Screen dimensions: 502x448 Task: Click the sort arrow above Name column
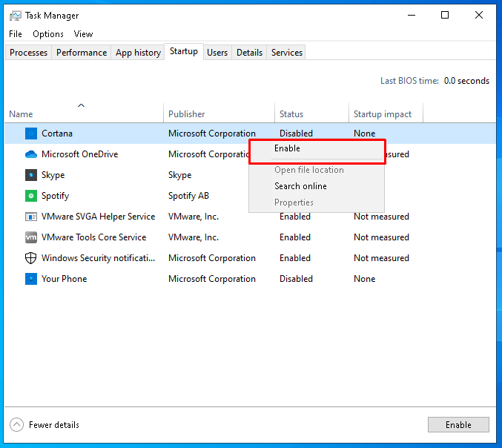tap(82, 105)
